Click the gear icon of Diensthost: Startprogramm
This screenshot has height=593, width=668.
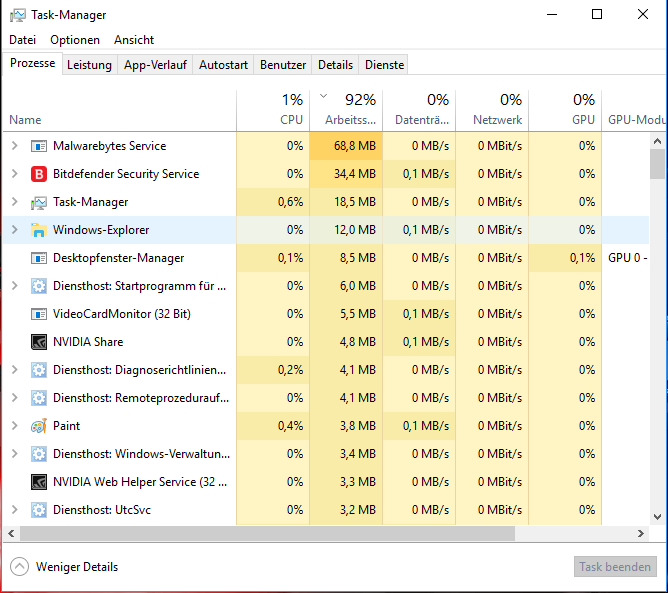click(39, 286)
